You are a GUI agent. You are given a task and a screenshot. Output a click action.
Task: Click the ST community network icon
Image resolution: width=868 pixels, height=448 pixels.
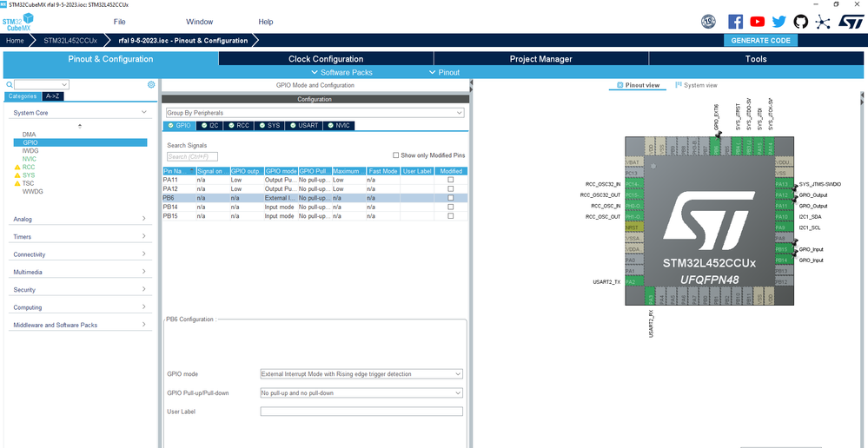click(823, 22)
